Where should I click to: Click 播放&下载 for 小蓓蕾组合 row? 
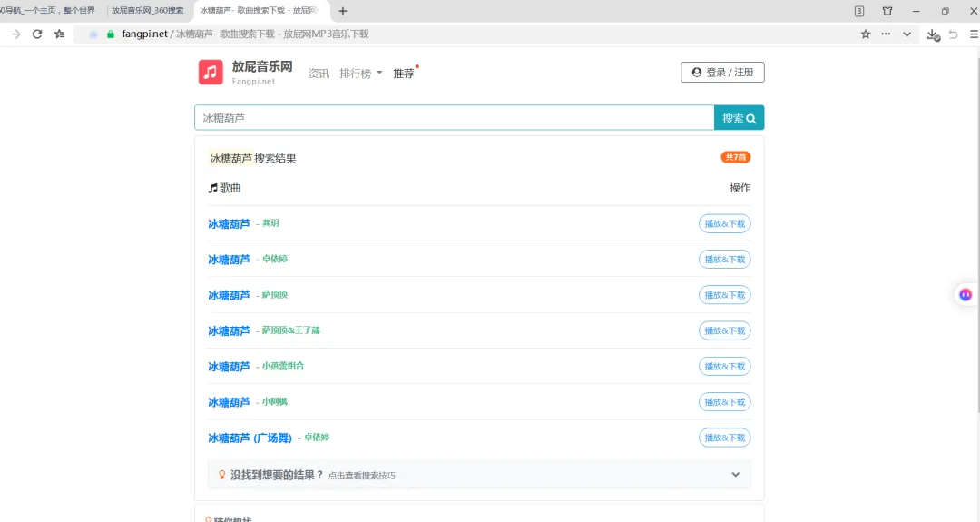pyautogui.click(x=724, y=367)
